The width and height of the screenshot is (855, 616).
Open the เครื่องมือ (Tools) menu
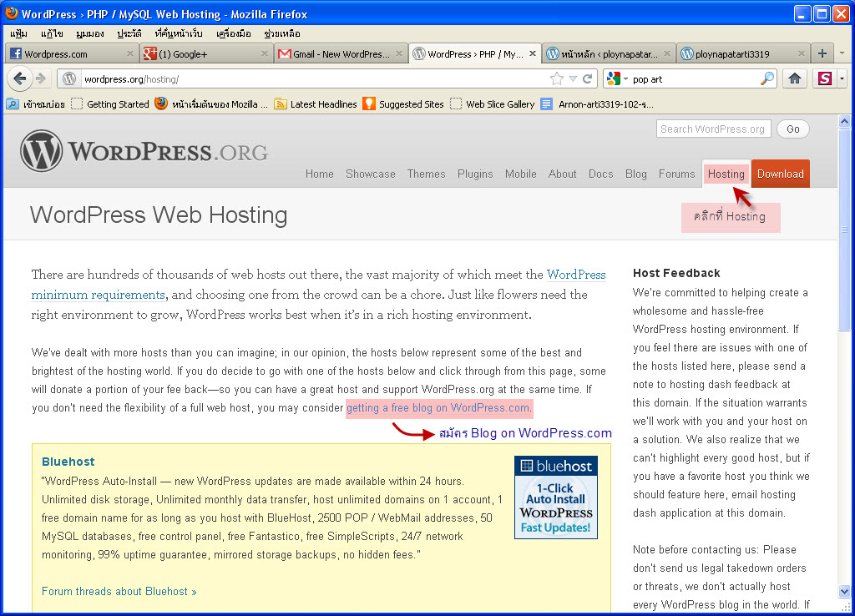coord(234,33)
